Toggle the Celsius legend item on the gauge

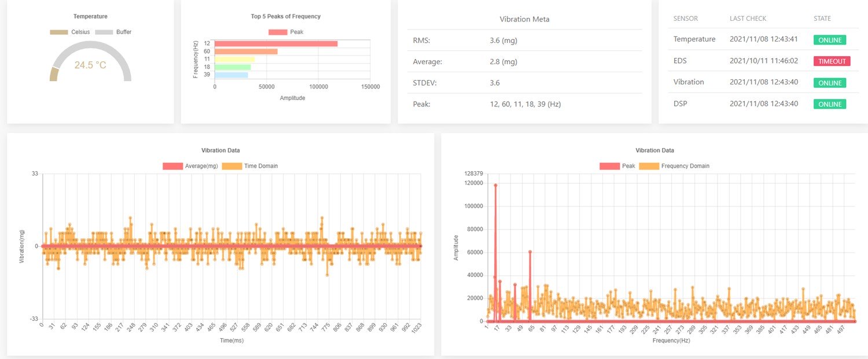click(69, 32)
